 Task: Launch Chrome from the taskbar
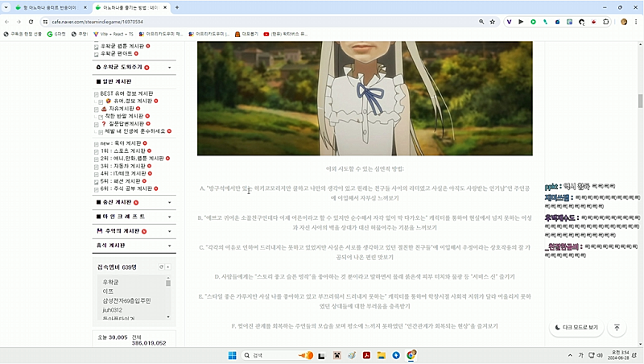point(411,355)
